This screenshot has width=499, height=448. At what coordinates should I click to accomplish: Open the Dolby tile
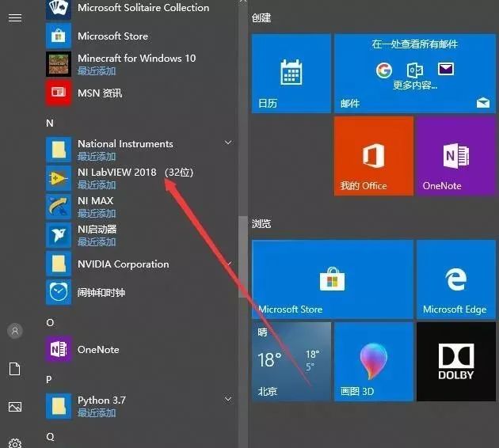point(456,362)
